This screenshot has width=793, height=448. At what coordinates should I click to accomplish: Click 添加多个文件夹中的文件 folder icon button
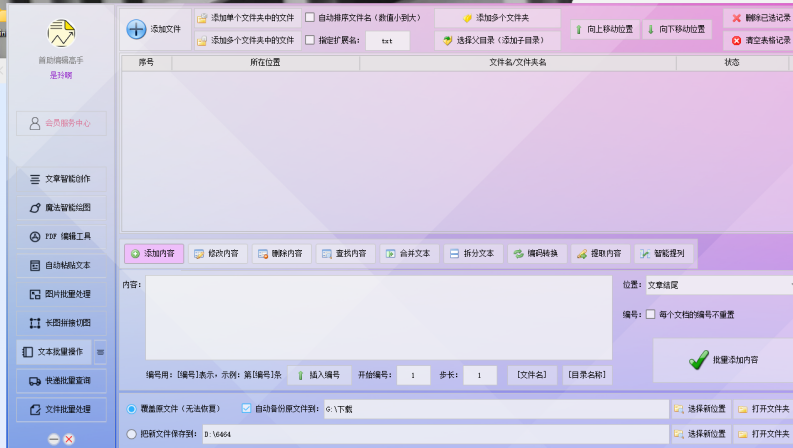(248, 40)
